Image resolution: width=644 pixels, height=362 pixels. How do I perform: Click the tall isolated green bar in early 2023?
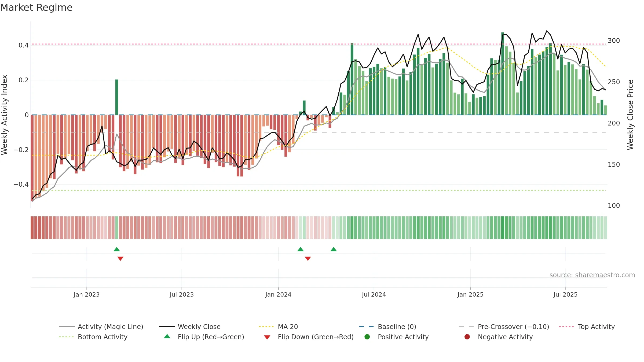tap(117, 97)
